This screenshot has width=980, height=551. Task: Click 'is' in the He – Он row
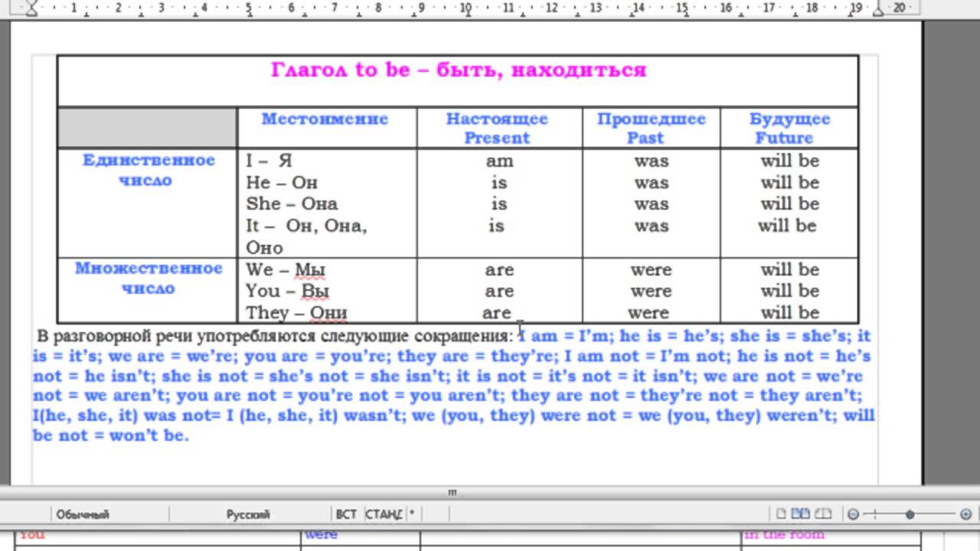(499, 182)
